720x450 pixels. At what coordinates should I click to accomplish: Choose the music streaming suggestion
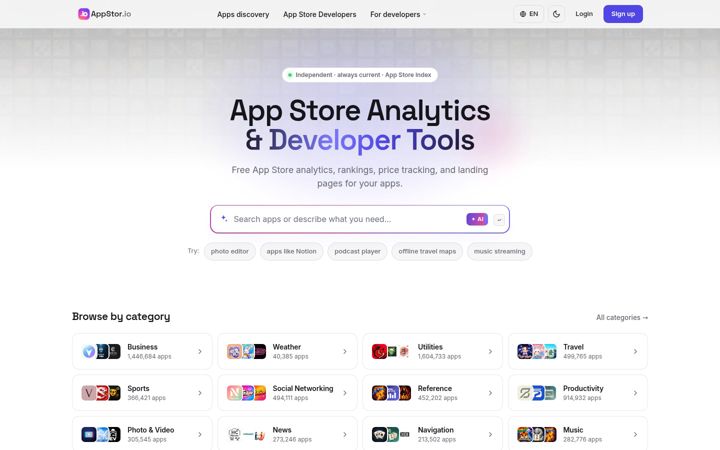(x=499, y=251)
